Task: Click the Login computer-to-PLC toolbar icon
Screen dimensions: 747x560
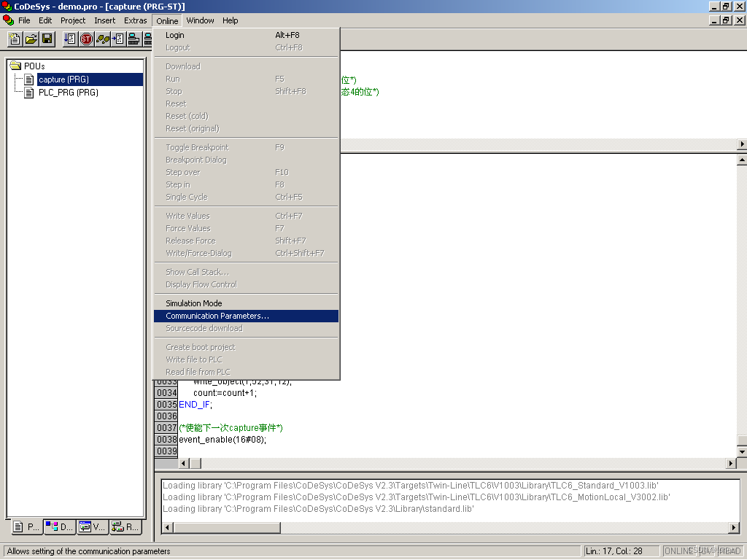Action: [134, 39]
